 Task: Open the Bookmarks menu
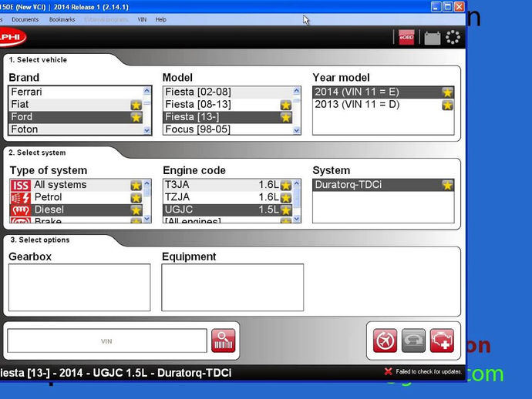[62, 20]
